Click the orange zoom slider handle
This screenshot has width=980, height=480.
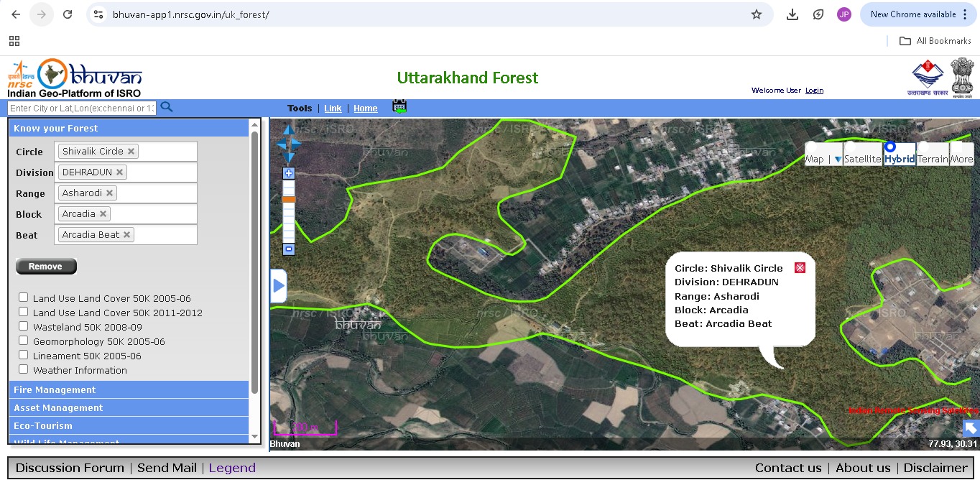(x=289, y=199)
